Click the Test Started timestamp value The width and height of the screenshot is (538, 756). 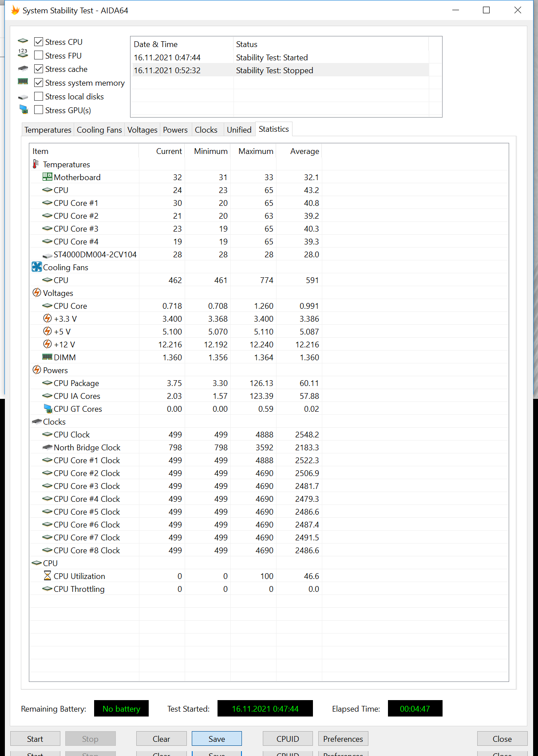click(265, 709)
